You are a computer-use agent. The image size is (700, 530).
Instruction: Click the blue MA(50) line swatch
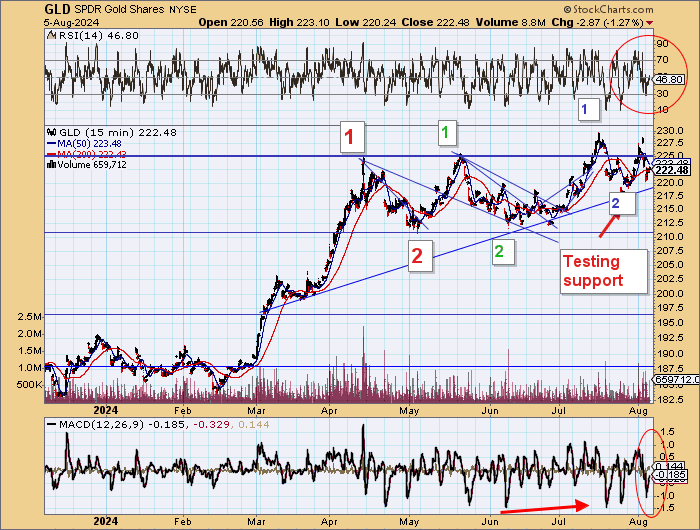51,144
